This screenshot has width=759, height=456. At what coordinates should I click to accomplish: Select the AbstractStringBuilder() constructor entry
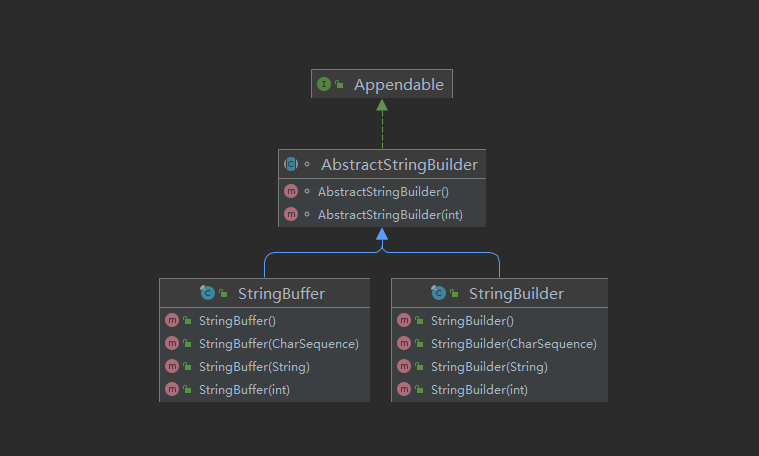pyautogui.click(x=382, y=191)
